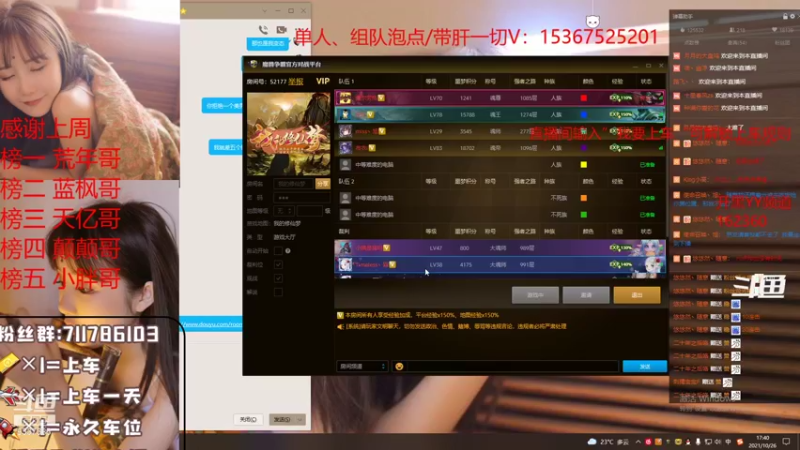Image resolution: width=800 pixels, height=450 pixels.
Task: Click the grayed in-game button
Action: pos(535,295)
